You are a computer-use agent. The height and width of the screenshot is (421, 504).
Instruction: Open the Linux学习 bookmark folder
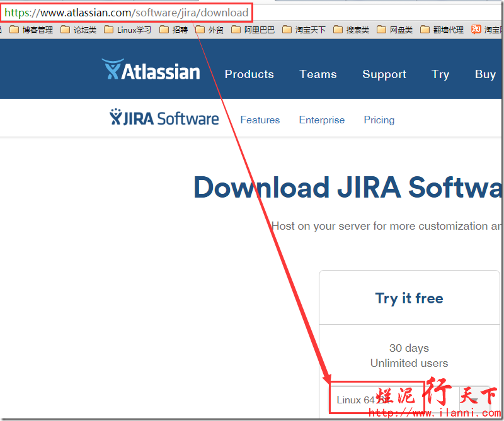127,30
